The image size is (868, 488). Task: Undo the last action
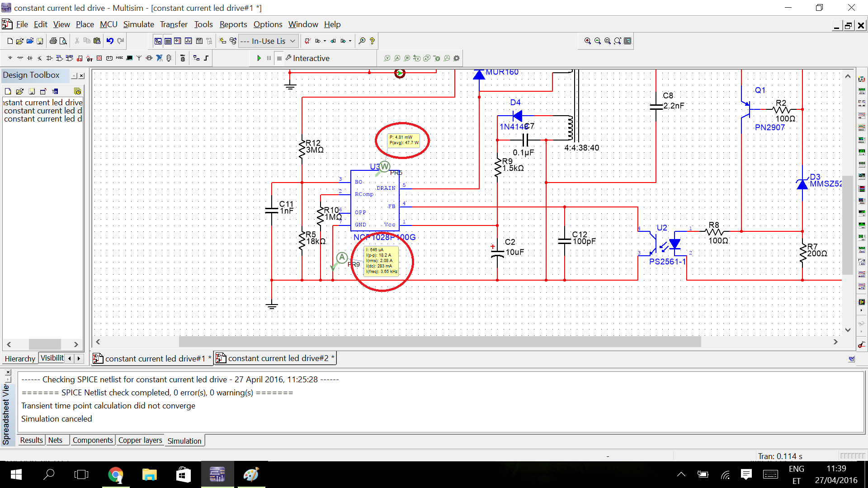110,41
